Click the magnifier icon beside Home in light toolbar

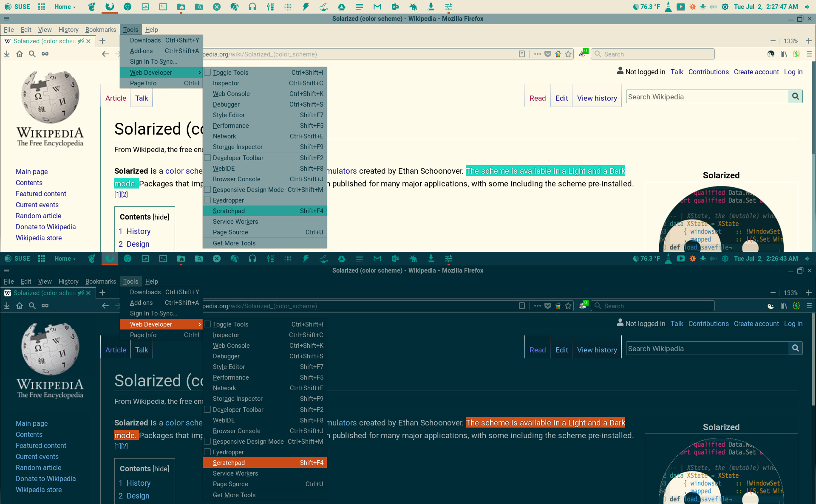coord(32,54)
